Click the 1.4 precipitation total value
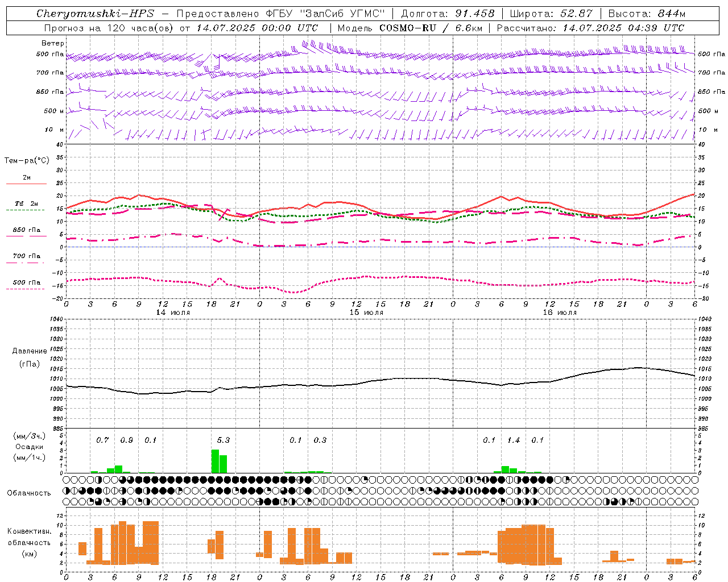 [x=514, y=440]
